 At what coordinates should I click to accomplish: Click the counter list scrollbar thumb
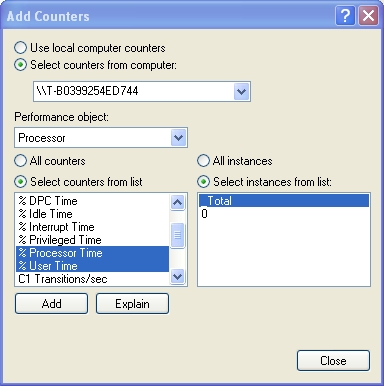point(177,235)
